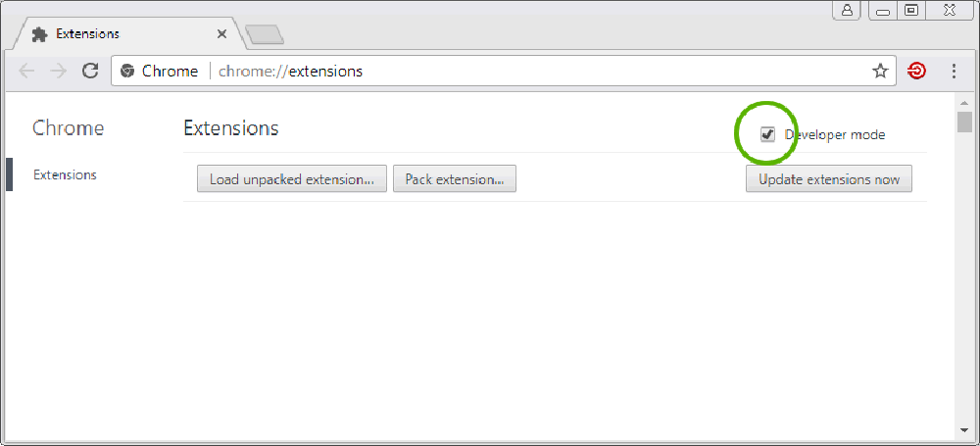Click the red extension icon in toolbar
The image size is (980, 446).
(x=917, y=71)
